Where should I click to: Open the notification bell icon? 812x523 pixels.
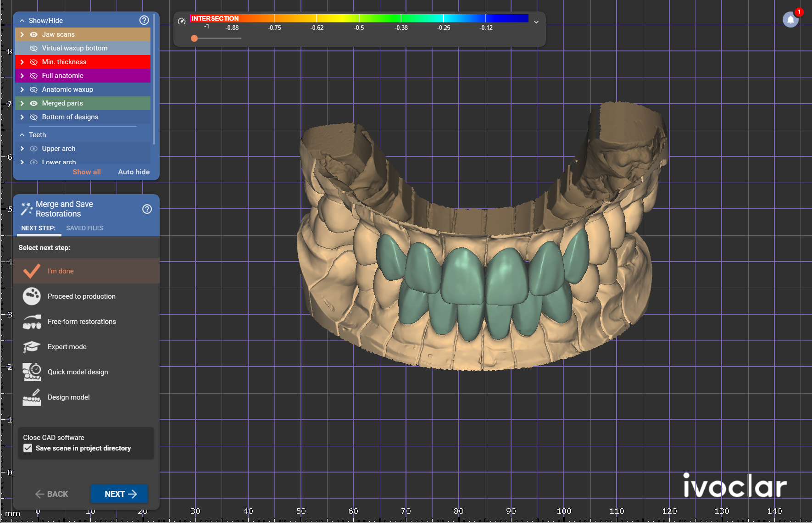[790, 20]
